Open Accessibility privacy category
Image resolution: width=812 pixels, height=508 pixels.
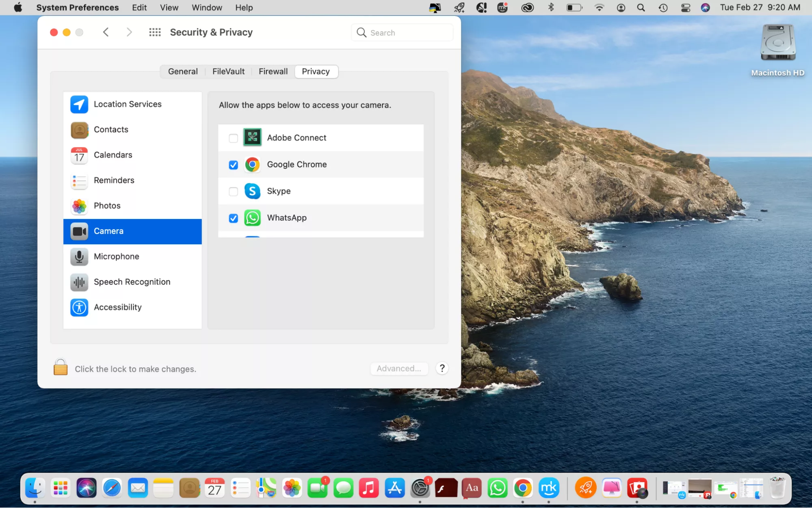[117, 307]
